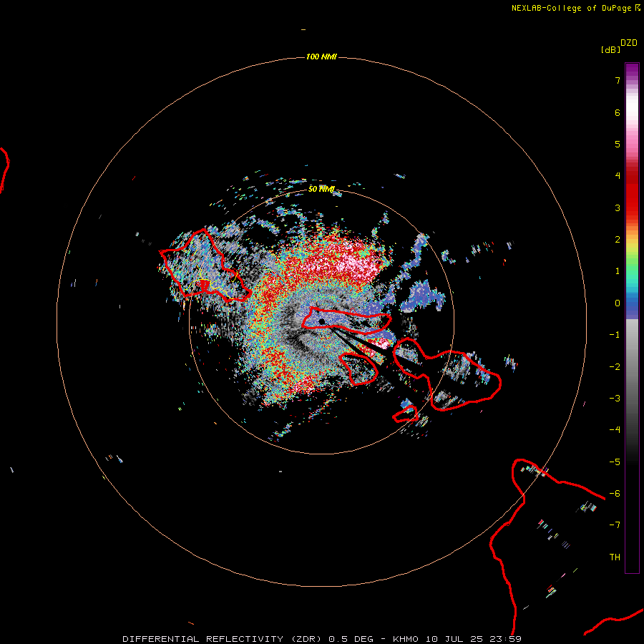Click the 100 NMI range ring label

click(321, 57)
